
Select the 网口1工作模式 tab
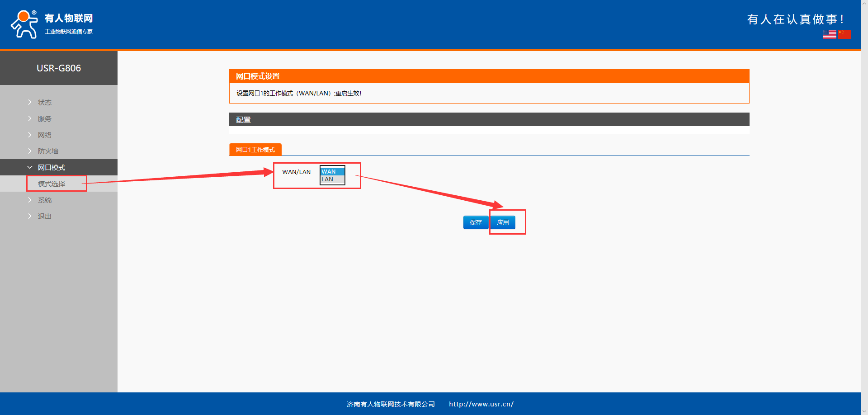click(255, 150)
